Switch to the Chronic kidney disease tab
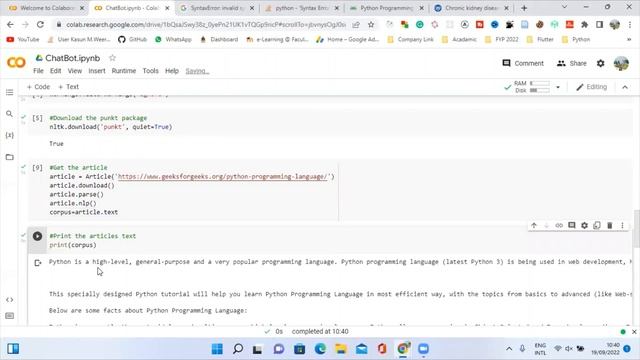Image resolution: width=640 pixels, height=360 pixels. click(x=471, y=8)
